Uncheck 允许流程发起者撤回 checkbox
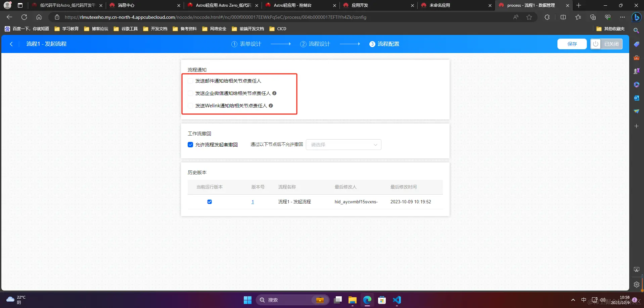The image size is (644, 308). click(x=190, y=145)
